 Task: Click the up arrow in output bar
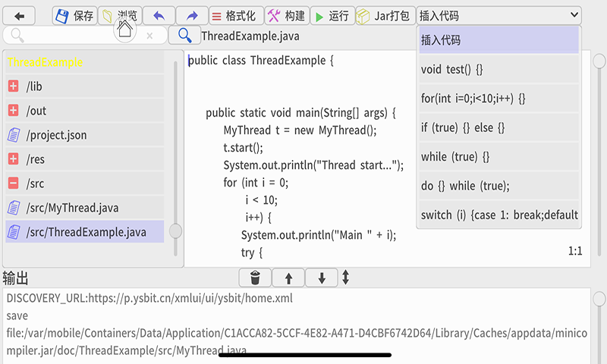coord(288,278)
